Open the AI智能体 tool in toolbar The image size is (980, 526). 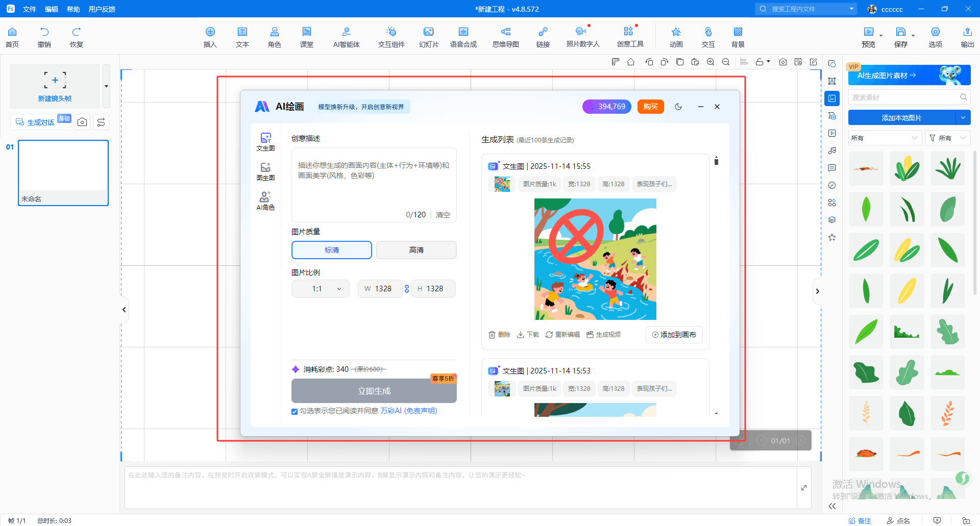click(x=346, y=37)
